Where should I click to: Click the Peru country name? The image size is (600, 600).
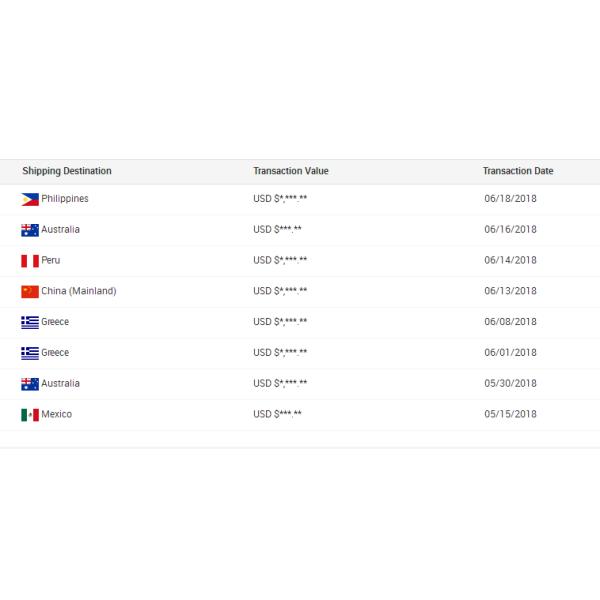tap(51, 260)
